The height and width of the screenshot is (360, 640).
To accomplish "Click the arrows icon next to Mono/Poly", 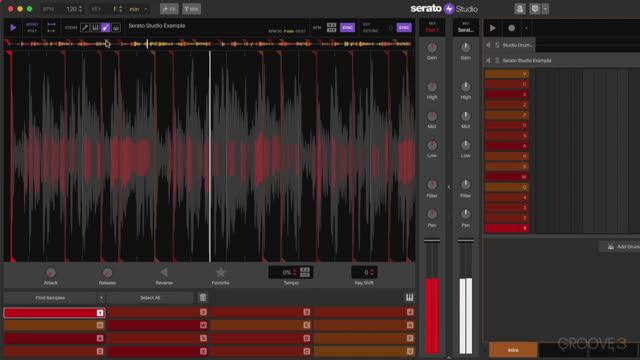I will (x=51, y=28).
